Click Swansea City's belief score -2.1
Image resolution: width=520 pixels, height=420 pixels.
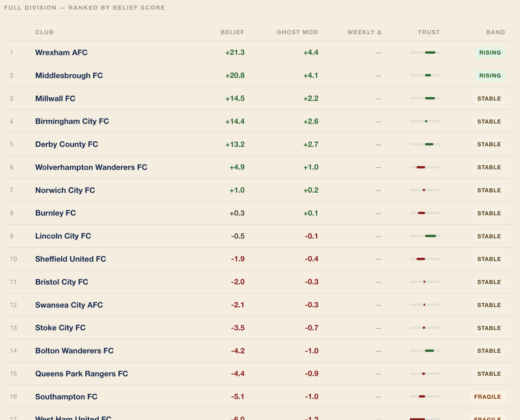pos(238,305)
